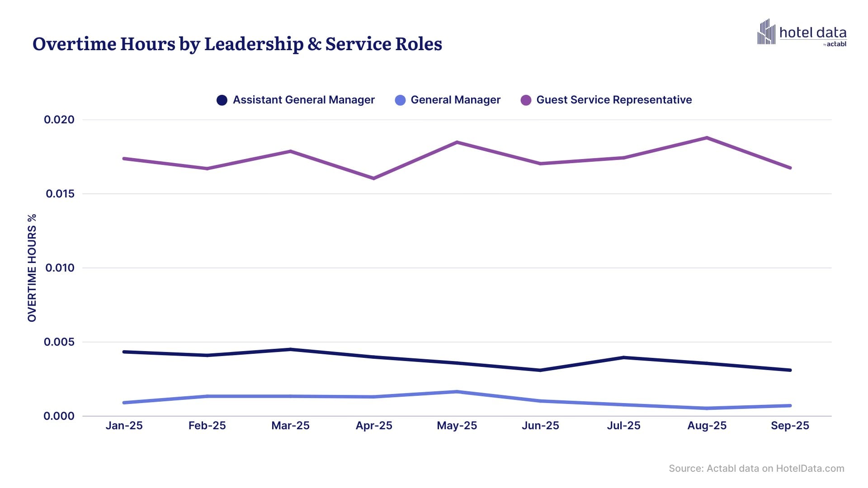Viewport: 868px width, 488px height.
Task: Click the hotel data logo icon
Action: pyautogui.click(x=766, y=32)
